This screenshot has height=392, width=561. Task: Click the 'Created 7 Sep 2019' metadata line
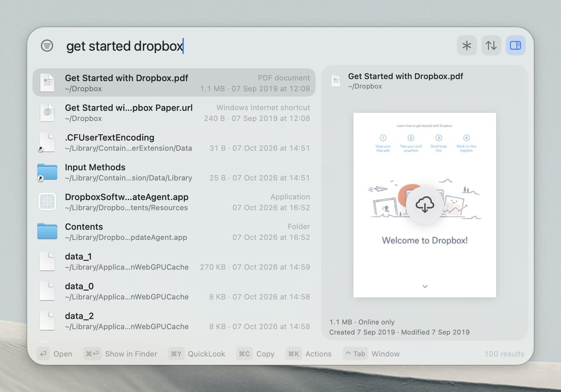[x=399, y=332]
